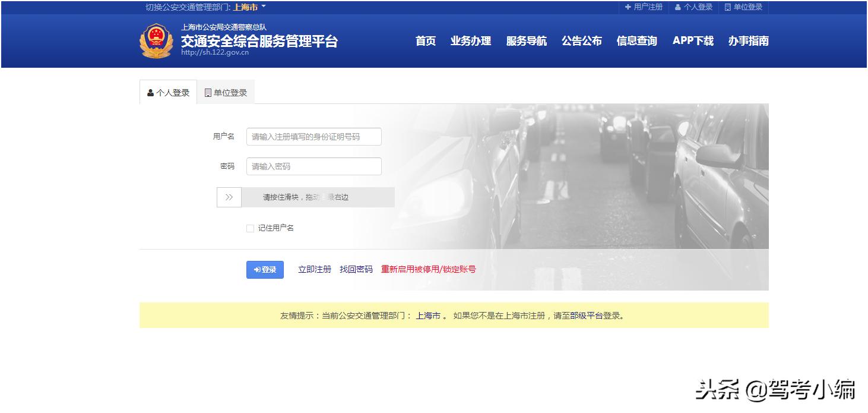Focus the 用户名 input field

pyautogui.click(x=314, y=137)
